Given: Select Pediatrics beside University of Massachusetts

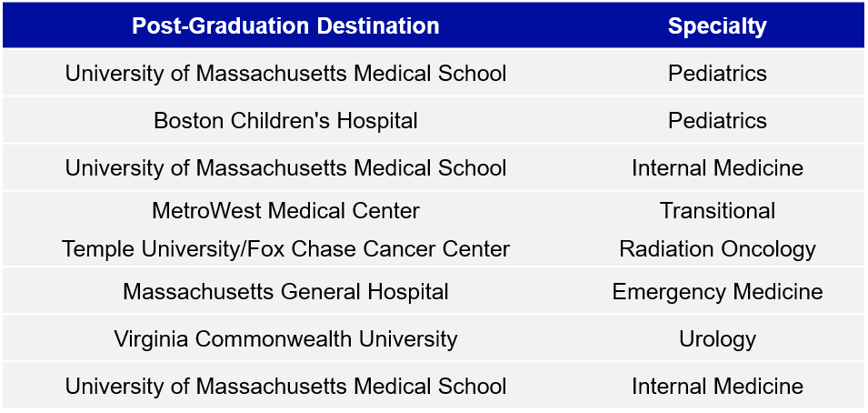Looking at the screenshot, I should [717, 73].
